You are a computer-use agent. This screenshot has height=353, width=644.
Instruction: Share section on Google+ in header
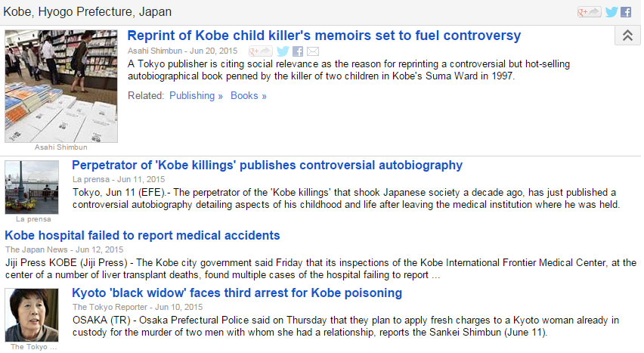coord(589,12)
